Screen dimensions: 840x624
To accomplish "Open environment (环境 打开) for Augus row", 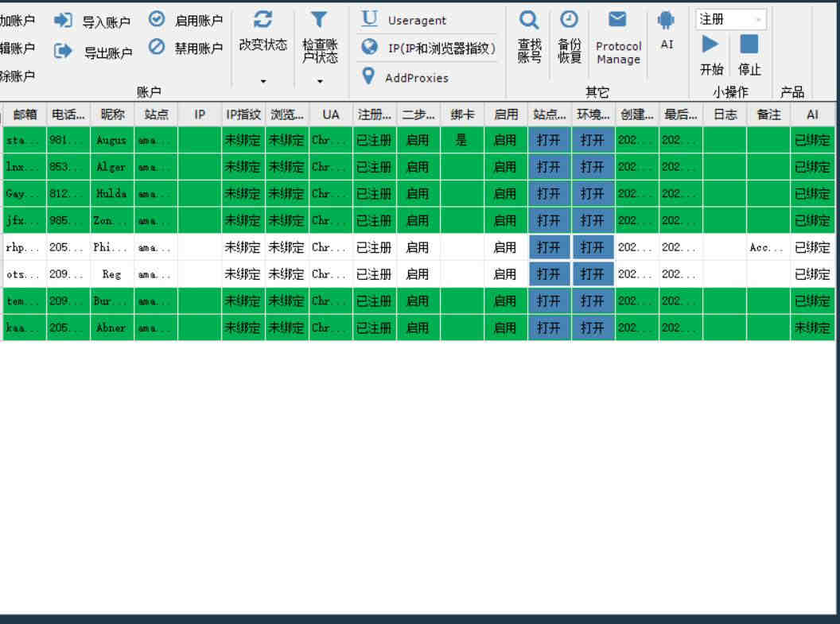I will tap(593, 140).
